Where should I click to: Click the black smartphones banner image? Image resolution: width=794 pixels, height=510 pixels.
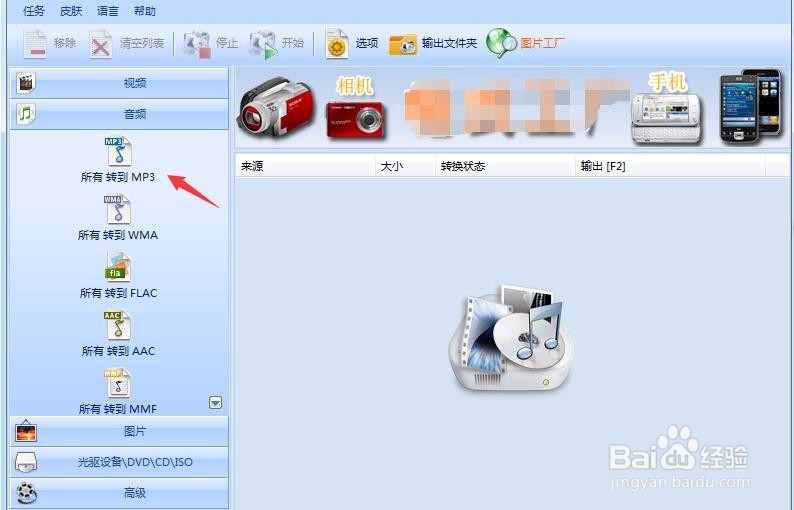point(751,106)
